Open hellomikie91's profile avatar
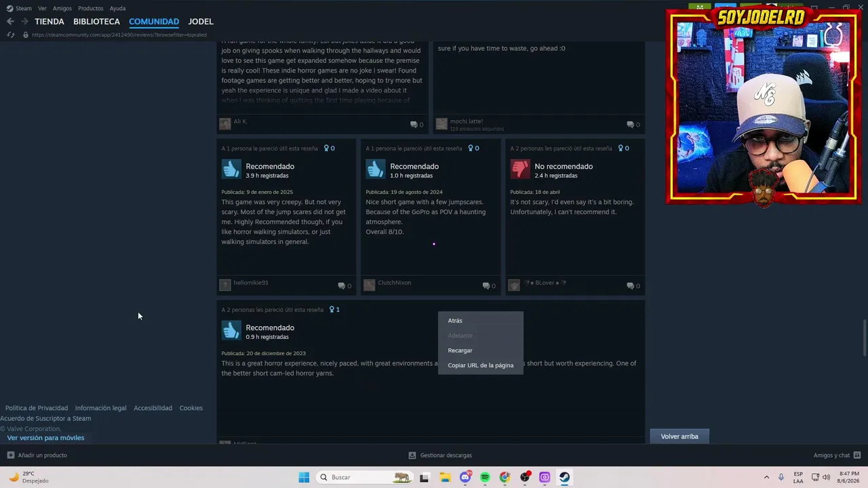This screenshot has width=868, height=488. pyautogui.click(x=225, y=285)
